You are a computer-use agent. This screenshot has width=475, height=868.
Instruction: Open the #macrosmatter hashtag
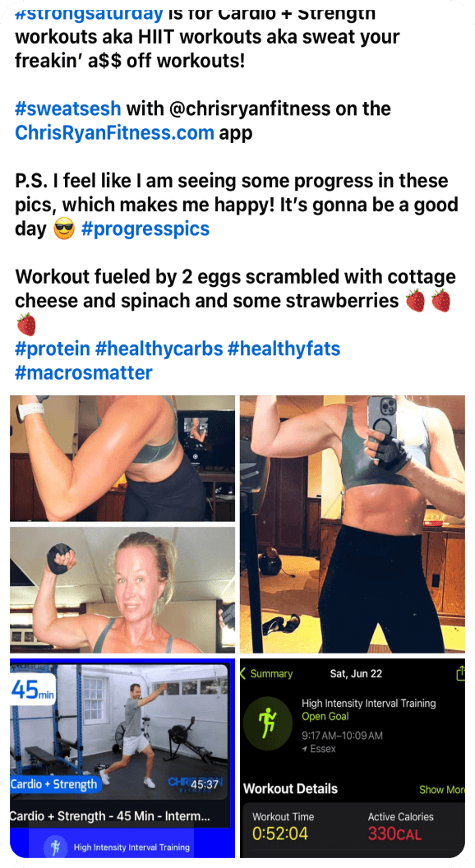[83, 372]
